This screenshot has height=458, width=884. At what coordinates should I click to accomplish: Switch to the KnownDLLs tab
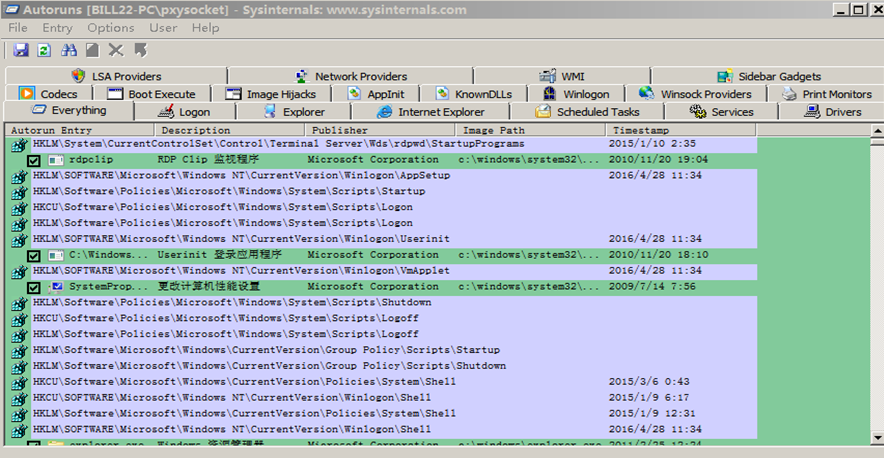click(474, 94)
